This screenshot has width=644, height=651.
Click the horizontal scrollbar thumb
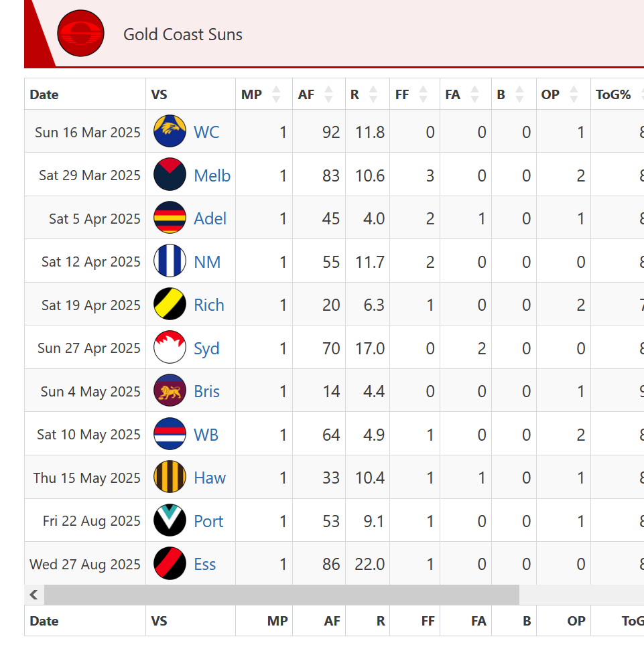tap(281, 595)
